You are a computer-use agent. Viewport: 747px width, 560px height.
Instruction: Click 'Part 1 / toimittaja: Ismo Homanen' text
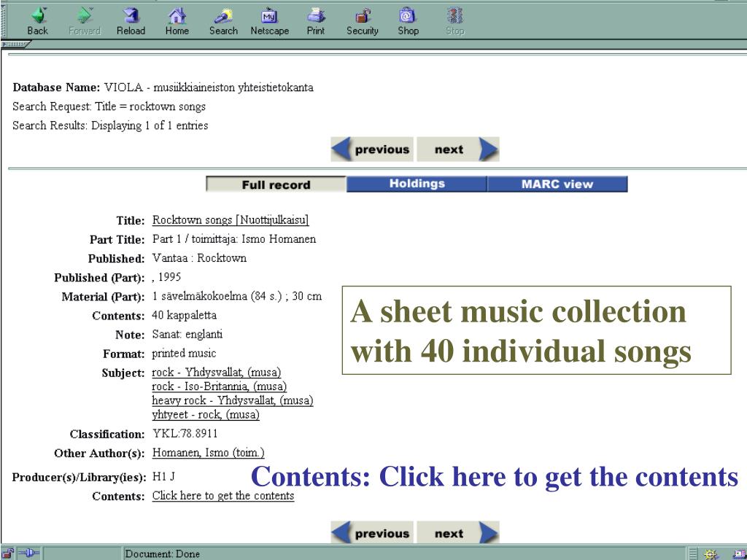click(x=234, y=239)
